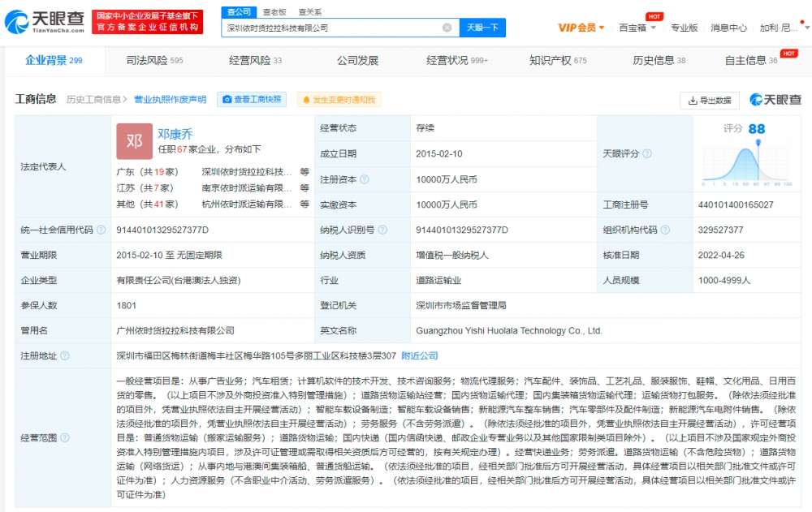Image resolution: width=812 pixels, height=512 pixels.
Task: Switch to 司法风险 tab
Action: 155,61
